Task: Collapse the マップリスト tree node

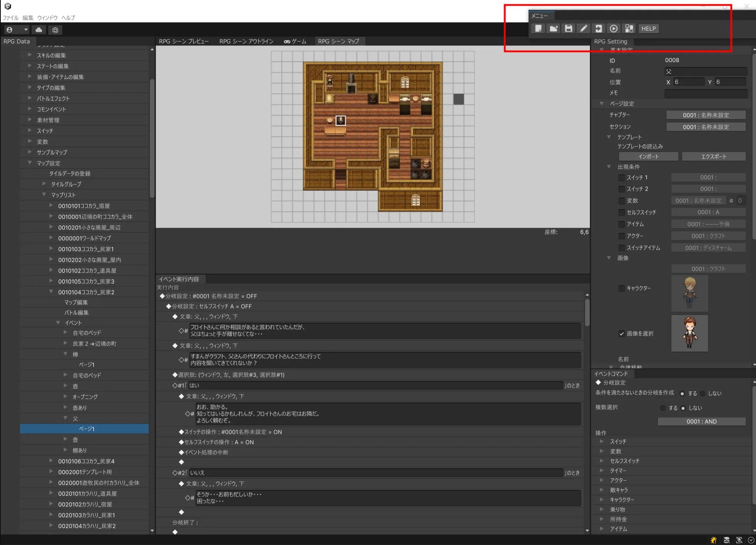Action: point(44,195)
